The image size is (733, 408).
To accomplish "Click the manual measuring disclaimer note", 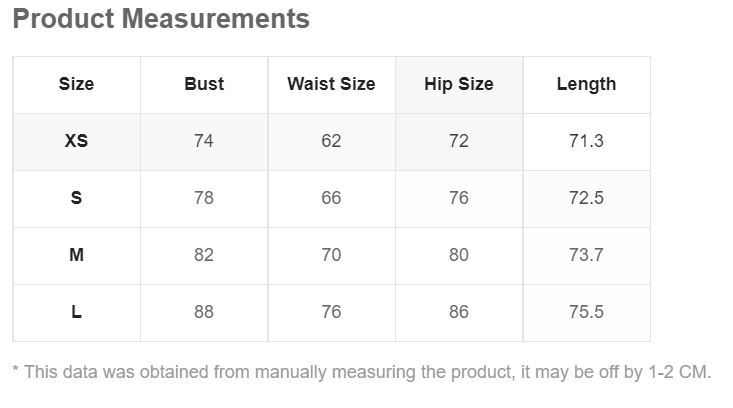I will point(362,372).
